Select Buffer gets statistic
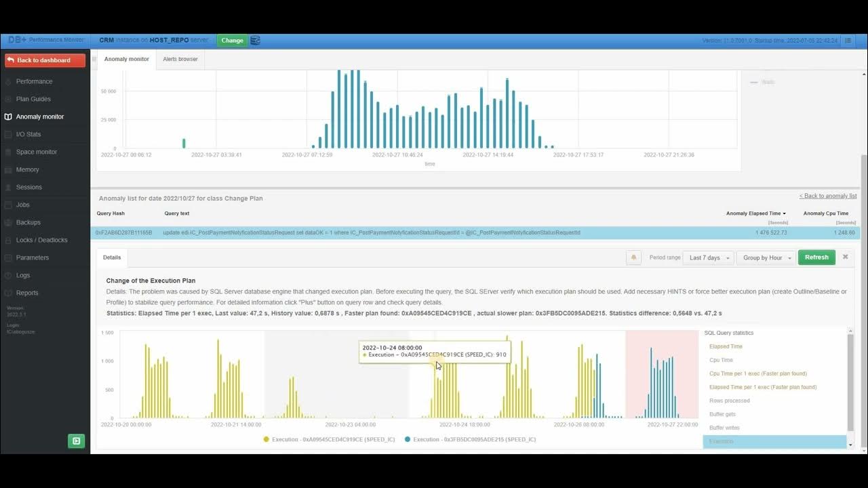Screen dimensions: 868x488 (x=722, y=414)
